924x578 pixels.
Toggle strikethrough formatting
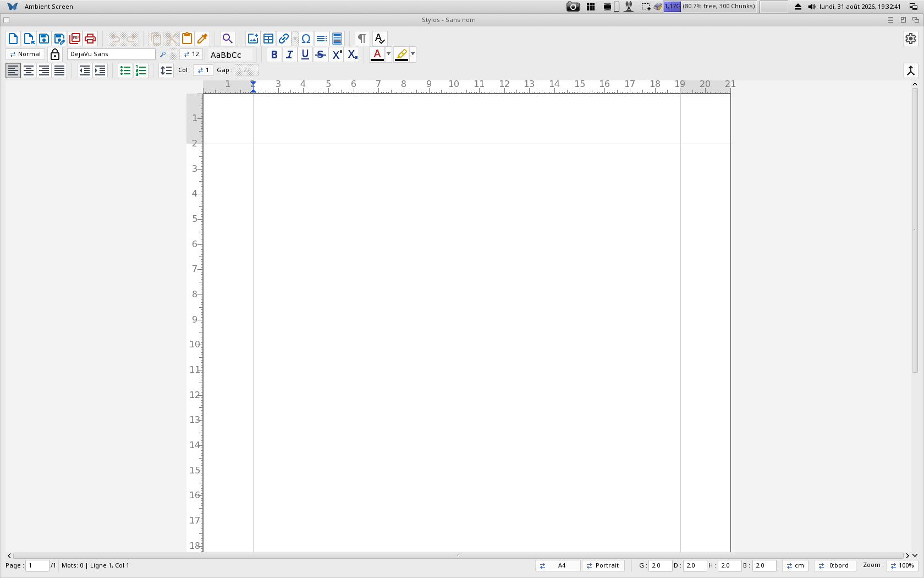tap(321, 54)
